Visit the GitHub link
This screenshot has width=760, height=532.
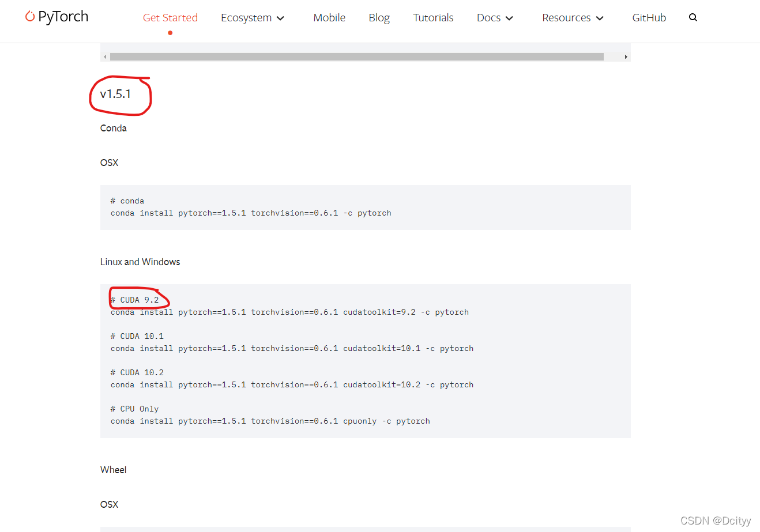click(x=649, y=18)
